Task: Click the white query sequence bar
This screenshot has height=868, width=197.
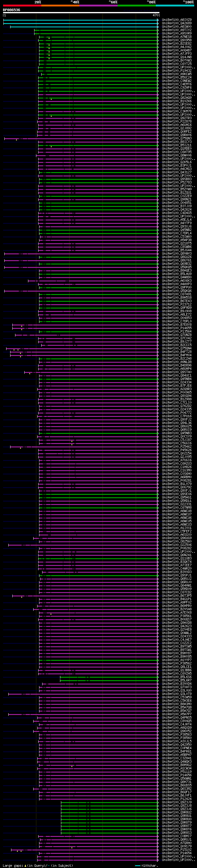Action: click(81, 13)
